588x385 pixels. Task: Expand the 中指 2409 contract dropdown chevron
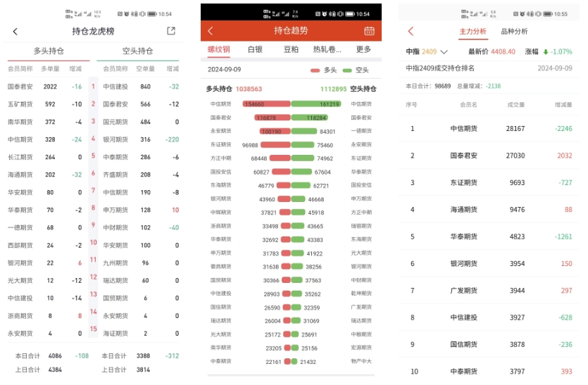point(444,52)
